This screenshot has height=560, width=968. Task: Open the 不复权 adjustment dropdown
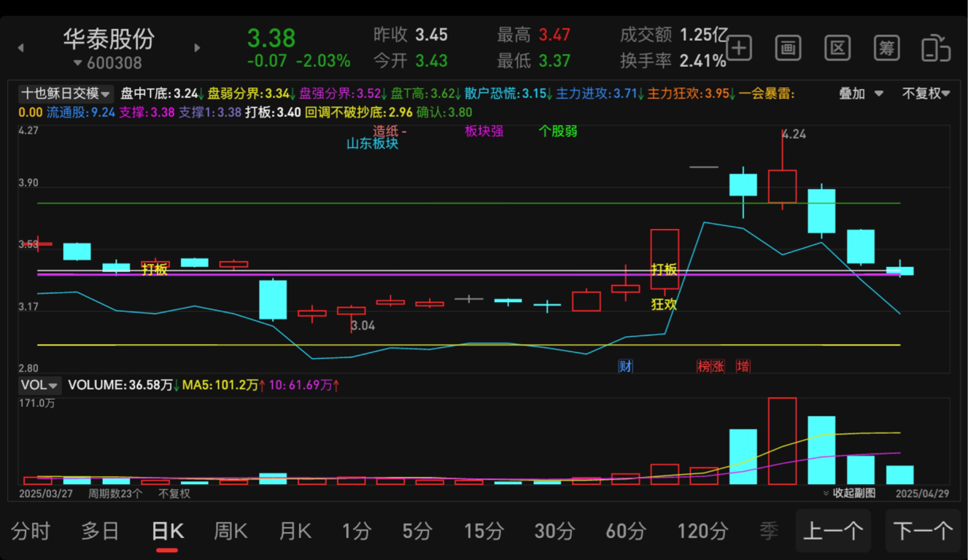[x=926, y=93]
